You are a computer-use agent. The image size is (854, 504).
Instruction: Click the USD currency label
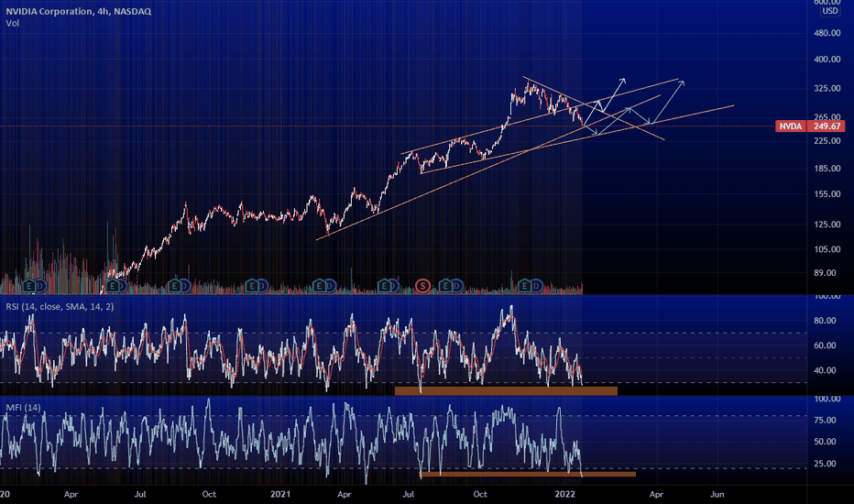[x=830, y=11]
